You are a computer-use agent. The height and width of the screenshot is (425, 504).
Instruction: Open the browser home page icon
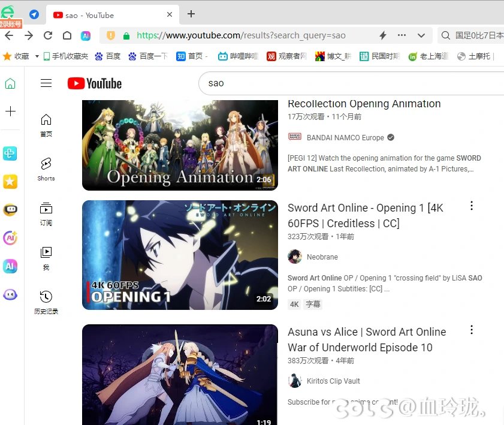(67, 35)
